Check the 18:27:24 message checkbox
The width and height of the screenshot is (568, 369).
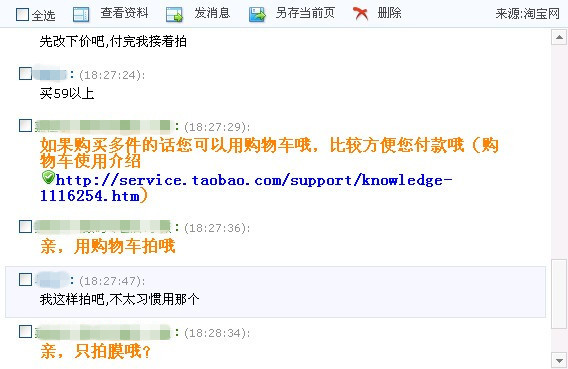25,74
